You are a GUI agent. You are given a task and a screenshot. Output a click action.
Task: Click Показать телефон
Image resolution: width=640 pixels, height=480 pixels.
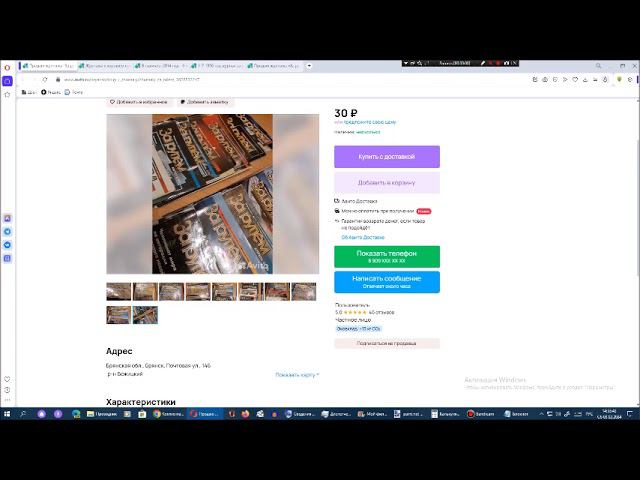pos(387,256)
